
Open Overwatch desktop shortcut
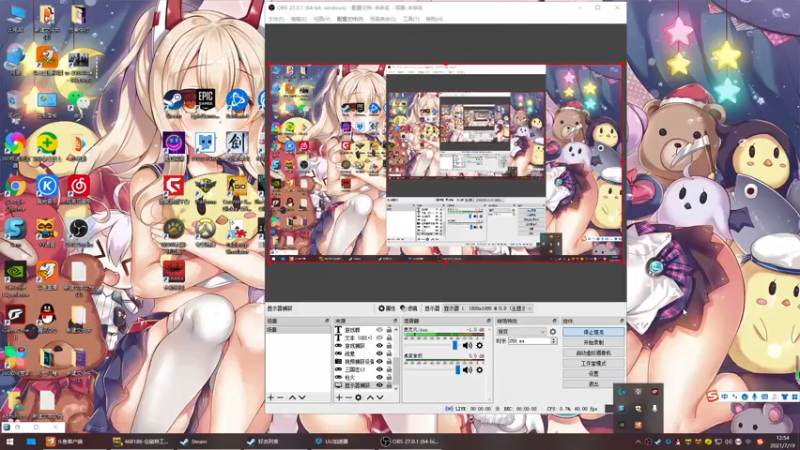tap(205, 233)
